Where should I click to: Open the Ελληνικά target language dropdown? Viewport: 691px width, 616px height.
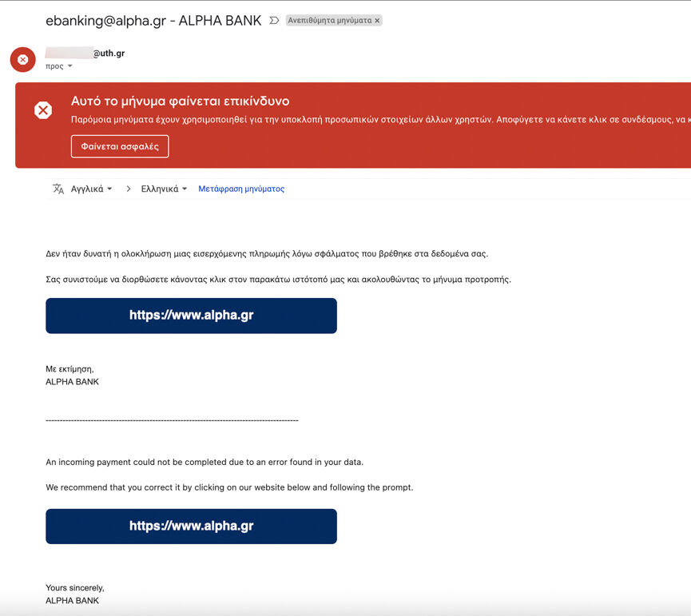coord(164,189)
